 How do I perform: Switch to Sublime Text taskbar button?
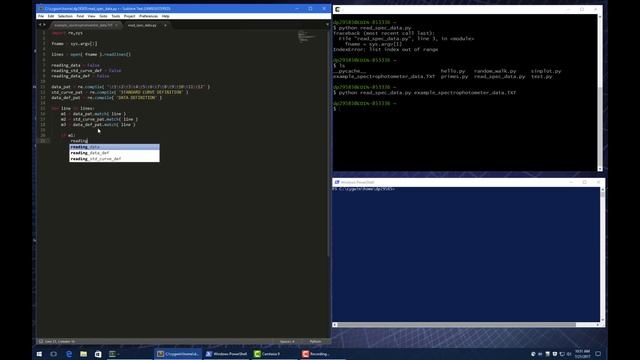click(178, 354)
